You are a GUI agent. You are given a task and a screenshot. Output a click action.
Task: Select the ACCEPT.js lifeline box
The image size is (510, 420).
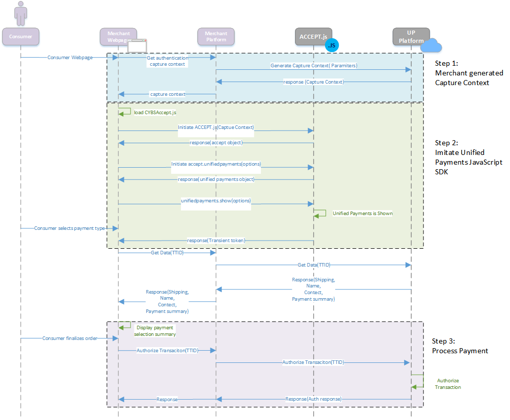313,36
